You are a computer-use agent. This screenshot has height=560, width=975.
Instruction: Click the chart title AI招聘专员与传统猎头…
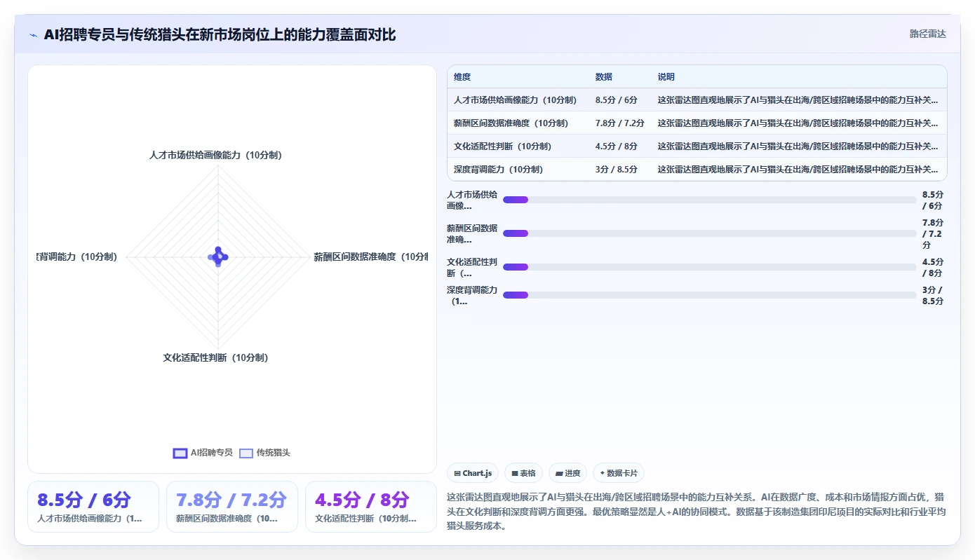[220, 34]
